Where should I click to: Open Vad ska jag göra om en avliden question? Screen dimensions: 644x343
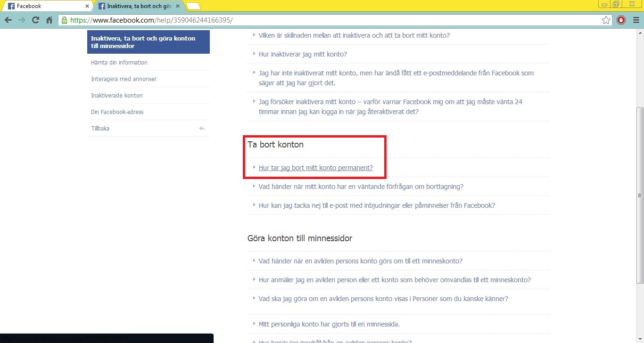click(x=383, y=299)
